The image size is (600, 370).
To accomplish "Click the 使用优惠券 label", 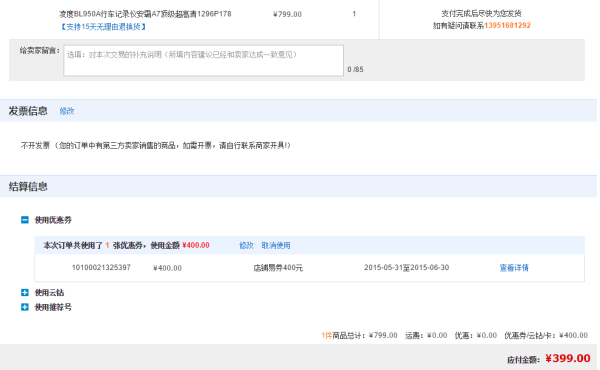I will [53, 220].
